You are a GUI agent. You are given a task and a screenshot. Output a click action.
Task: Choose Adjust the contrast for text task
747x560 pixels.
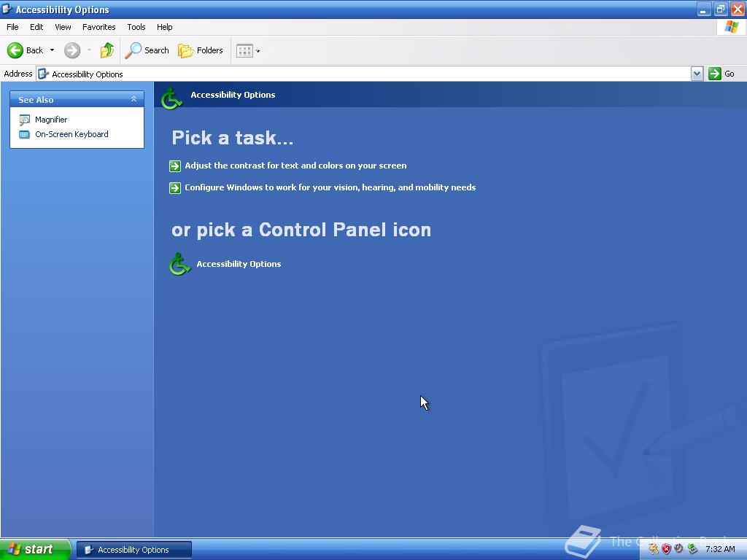pos(295,166)
